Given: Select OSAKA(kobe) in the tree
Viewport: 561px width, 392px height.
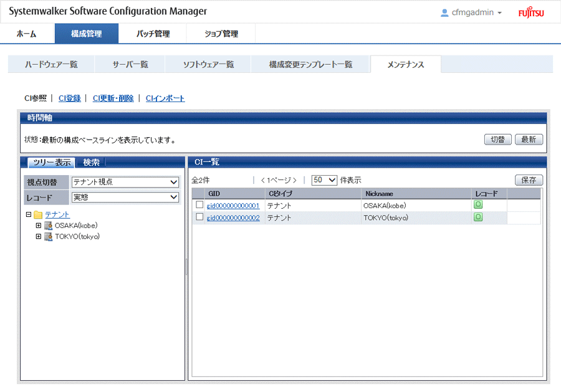Looking at the screenshot, I should [x=76, y=226].
